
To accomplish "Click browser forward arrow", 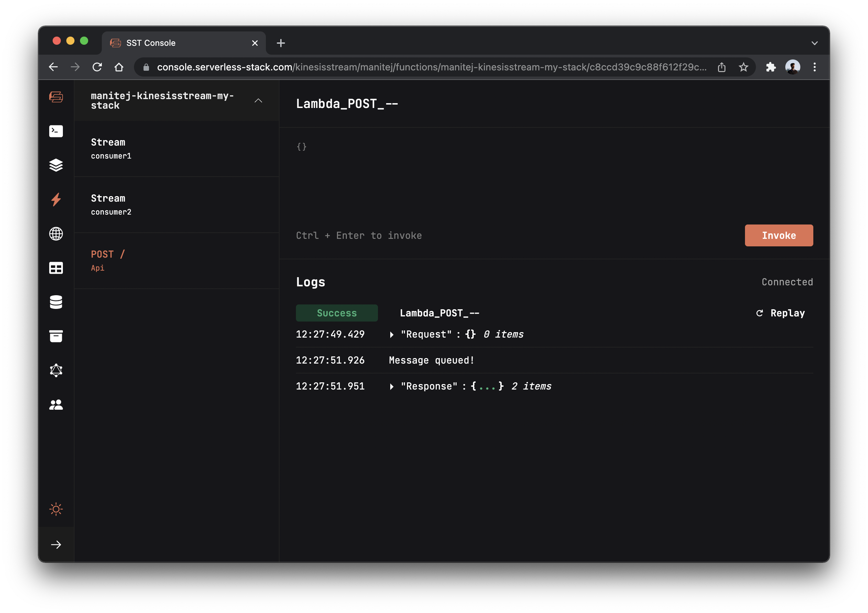I will coord(75,67).
